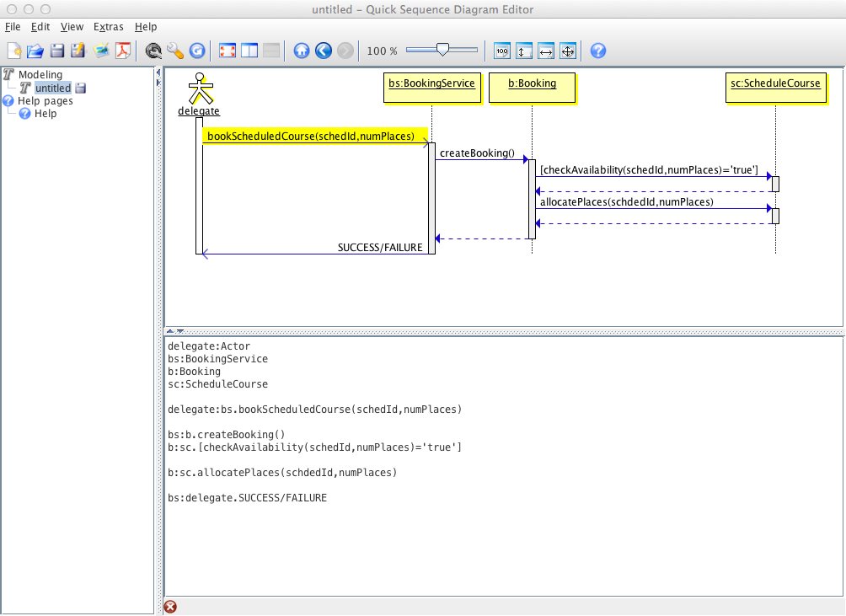
Task: Open the Extras menu
Action: click(x=109, y=27)
